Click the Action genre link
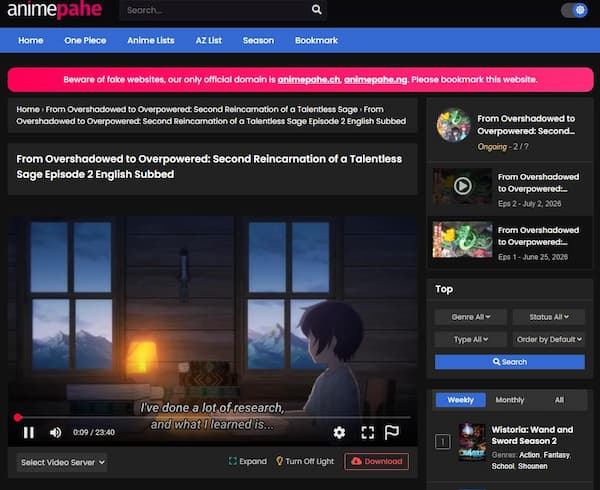 (x=529, y=455)
